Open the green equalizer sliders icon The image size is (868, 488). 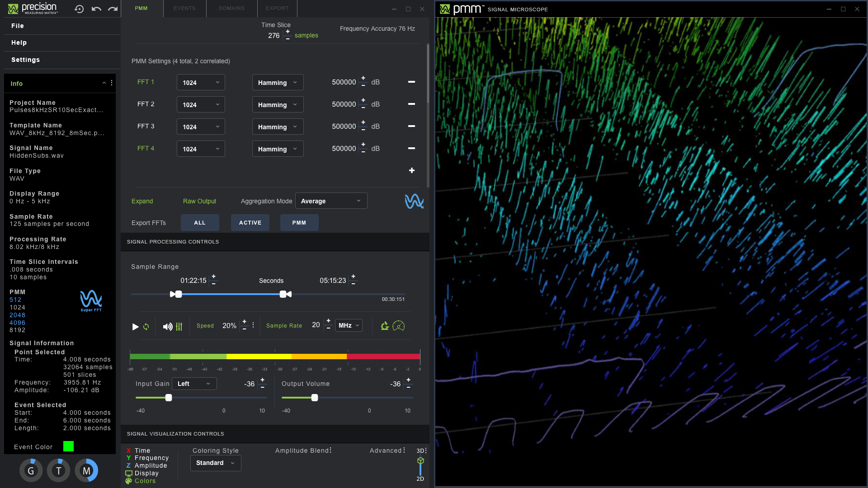click(179, 326)
